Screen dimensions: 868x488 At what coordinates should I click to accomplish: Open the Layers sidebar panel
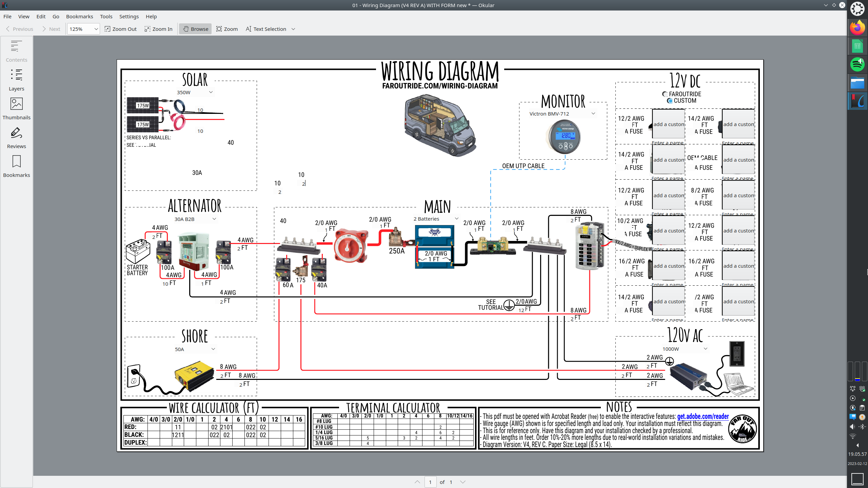point(16,80)
